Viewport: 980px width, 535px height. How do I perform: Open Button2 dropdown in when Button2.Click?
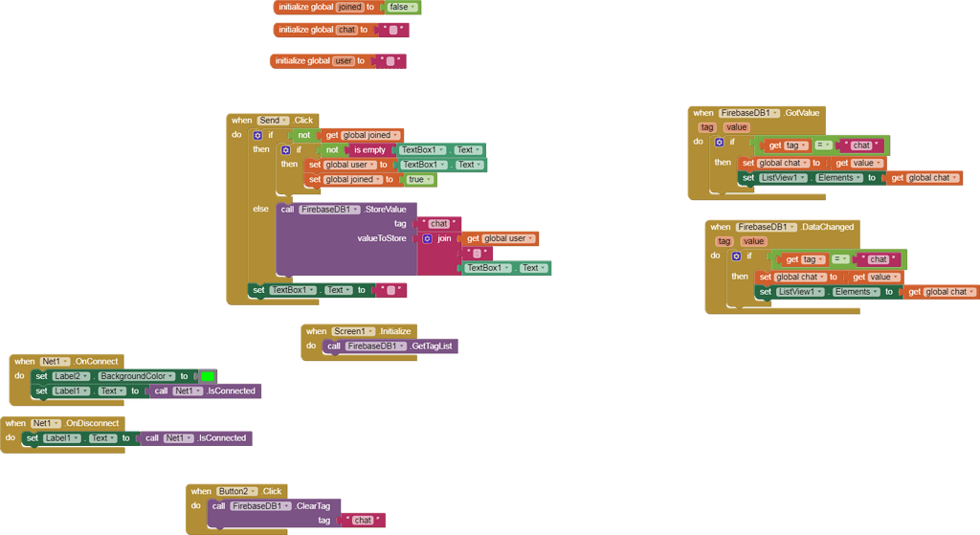(x=237, y=491)
